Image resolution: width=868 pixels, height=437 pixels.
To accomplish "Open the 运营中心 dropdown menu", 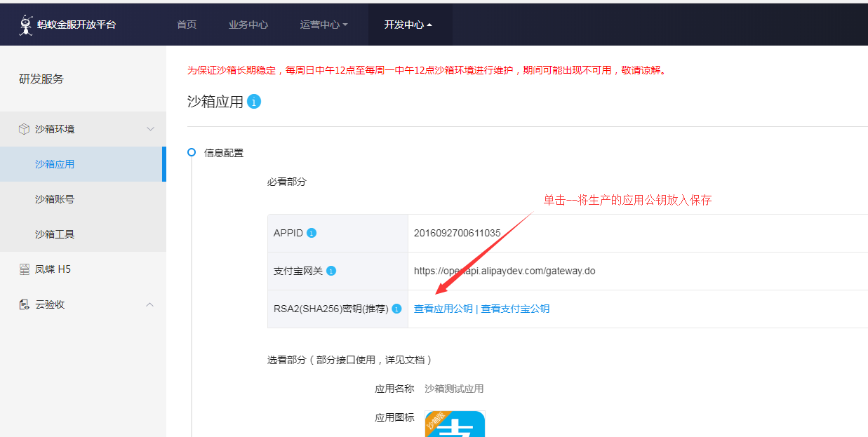I will pyautogui.click(x=323, y=25).
